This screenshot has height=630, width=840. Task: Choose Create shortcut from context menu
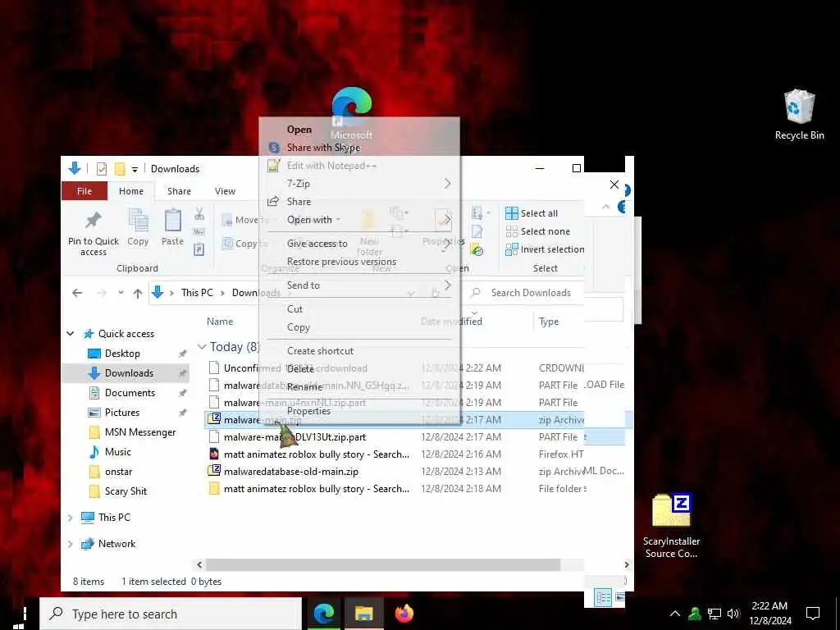pyautogui.click(x=359, y=351)
